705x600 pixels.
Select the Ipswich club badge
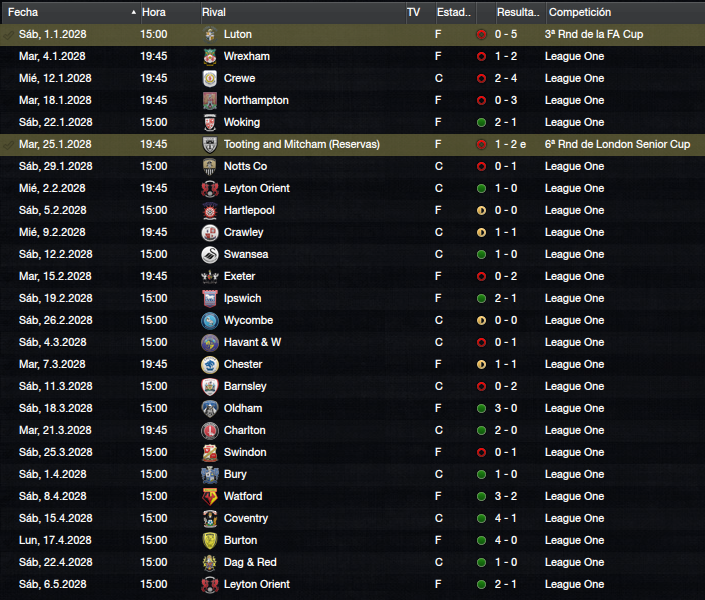click(x=210, y=299)
